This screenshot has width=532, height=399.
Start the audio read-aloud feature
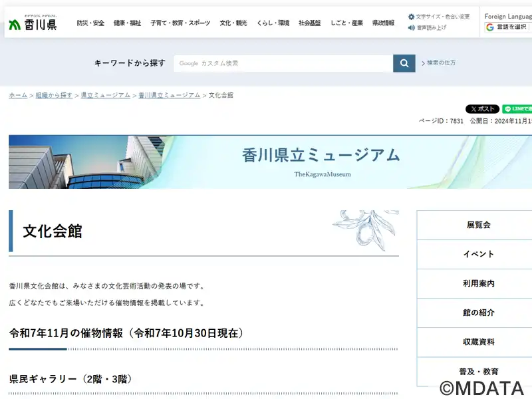click(428, 28)
